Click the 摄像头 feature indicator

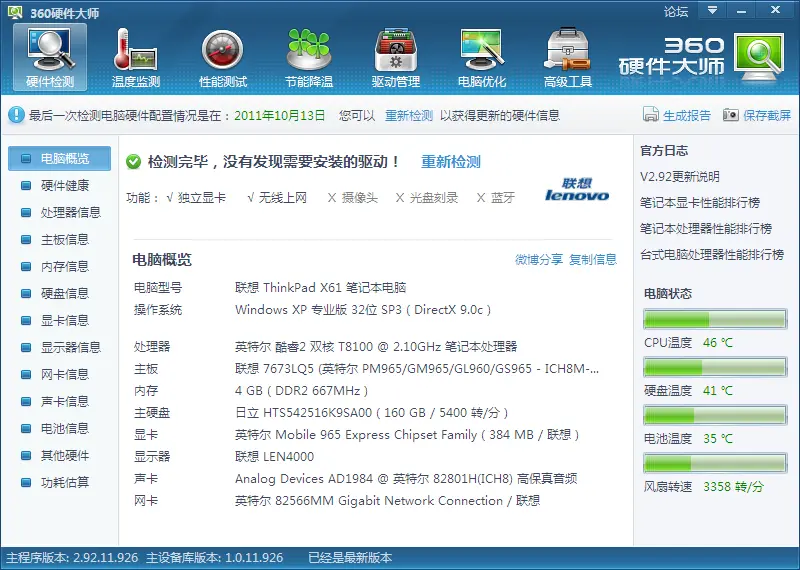pyautogui.click(x=352, y=198)
